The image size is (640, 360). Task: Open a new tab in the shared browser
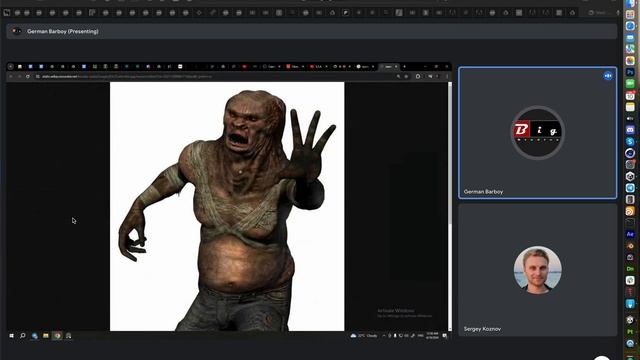404,67
